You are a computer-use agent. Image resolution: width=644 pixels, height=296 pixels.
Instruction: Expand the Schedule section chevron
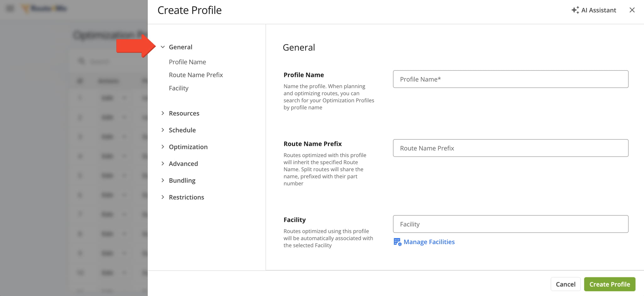pos(163,130)
